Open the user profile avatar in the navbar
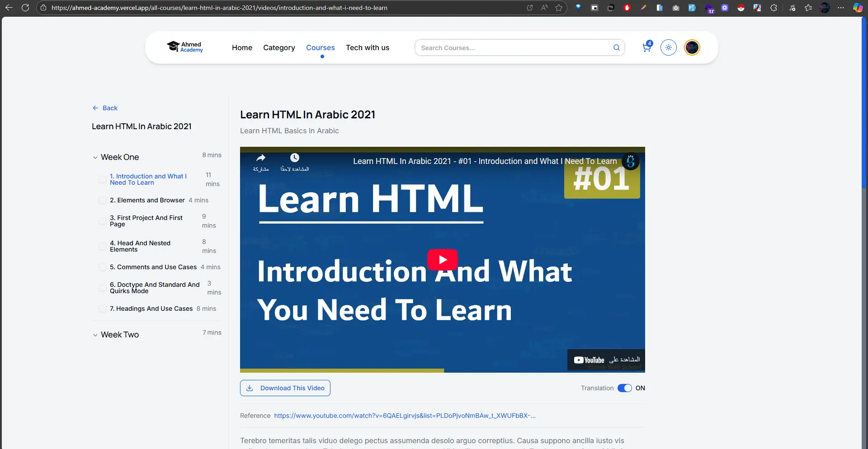This screenshot has width=868, height=449. click(692, 47)
